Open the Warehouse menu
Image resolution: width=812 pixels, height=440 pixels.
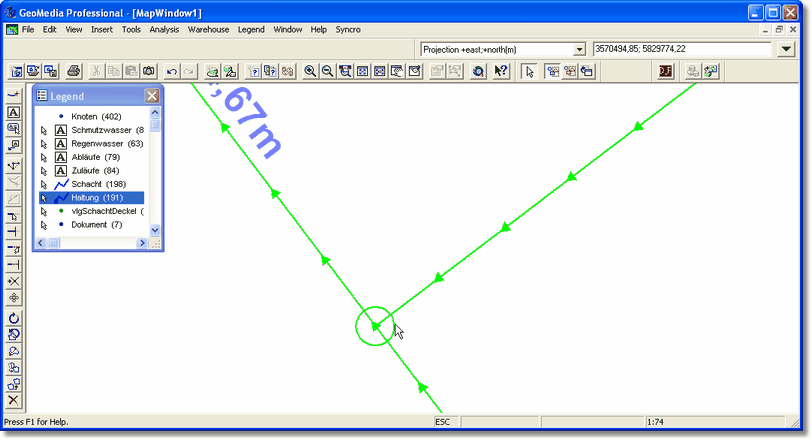click(x=208, y=30)
